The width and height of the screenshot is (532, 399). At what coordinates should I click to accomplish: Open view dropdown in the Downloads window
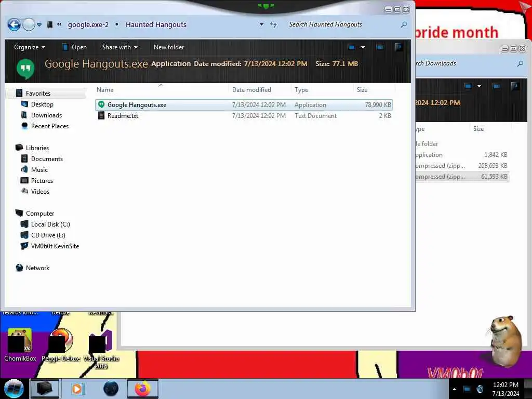(x=479, y=86)
